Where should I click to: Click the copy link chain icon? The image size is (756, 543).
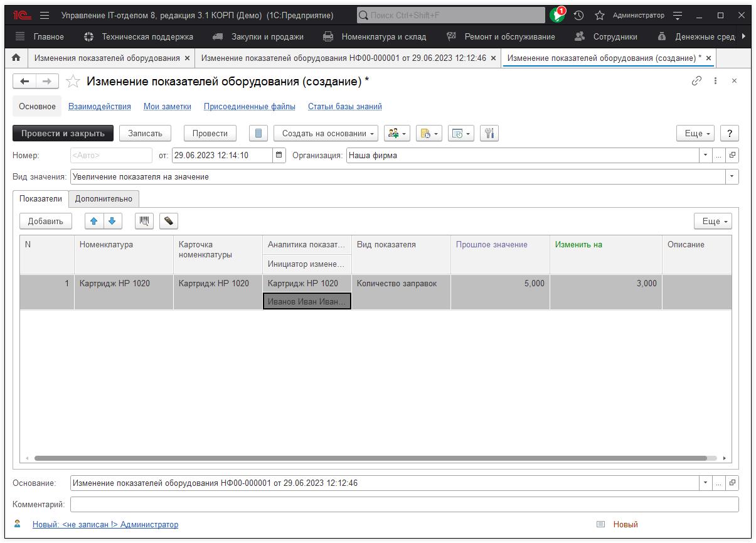[696, 81]
